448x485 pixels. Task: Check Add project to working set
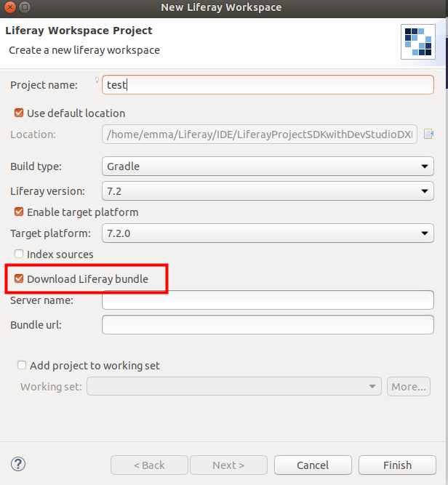coord(22,365)
